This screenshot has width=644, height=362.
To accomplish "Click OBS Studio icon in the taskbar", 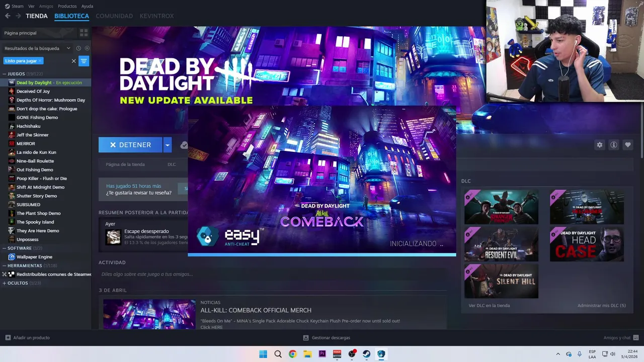I will [x=352, y=354].
